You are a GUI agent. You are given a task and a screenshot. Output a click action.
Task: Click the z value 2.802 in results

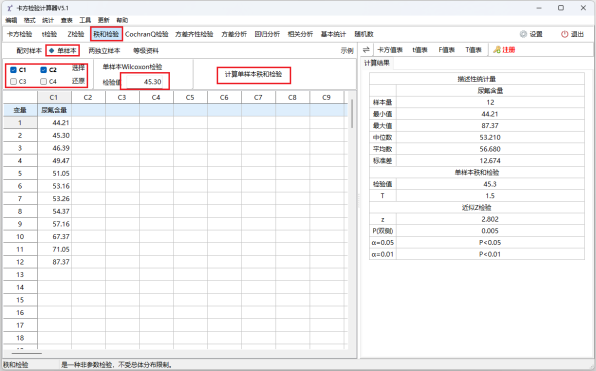click(490, 219)
